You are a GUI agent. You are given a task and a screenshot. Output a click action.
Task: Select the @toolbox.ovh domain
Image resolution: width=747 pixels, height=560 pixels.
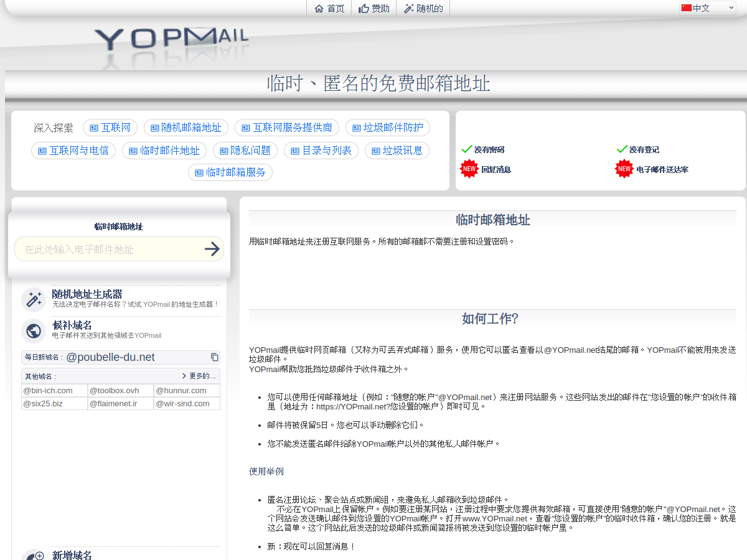click(x=121, y=391)
